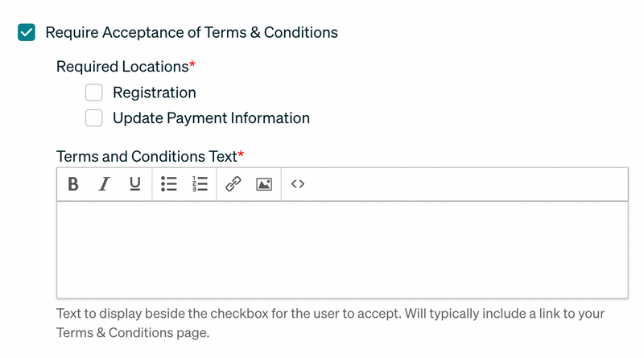Apply italic formatting with the I icon
This screenshot has width=644, height=358.
(105, 184)
